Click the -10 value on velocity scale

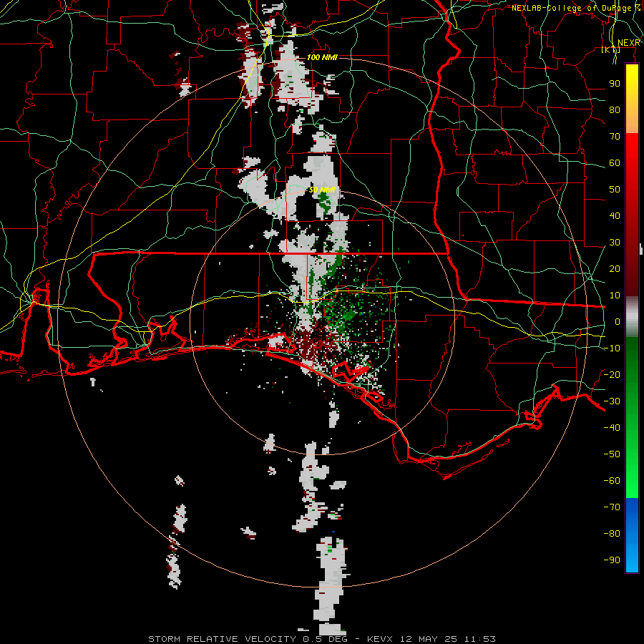point(612,348)
